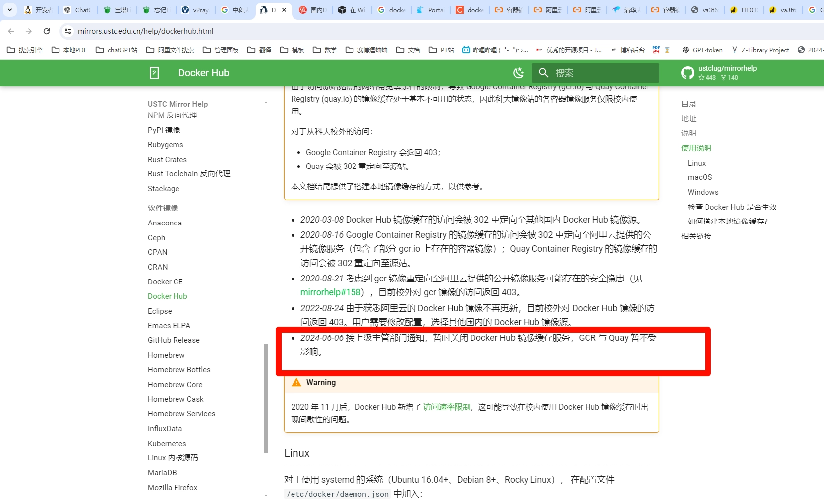Jump to Windows via the table of contents
Screen dimensions: 824x504
click(x=703, y=192)
